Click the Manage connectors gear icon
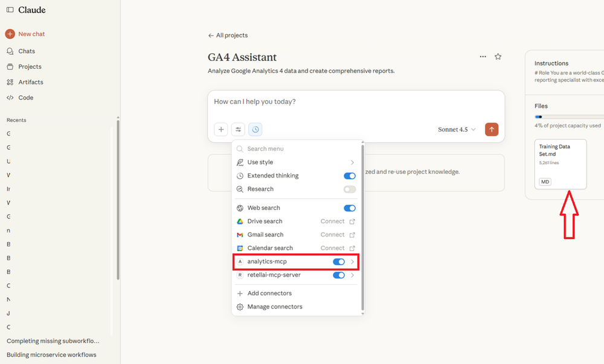The width and height of the screenshot is (604, 364). coord(240,307)
